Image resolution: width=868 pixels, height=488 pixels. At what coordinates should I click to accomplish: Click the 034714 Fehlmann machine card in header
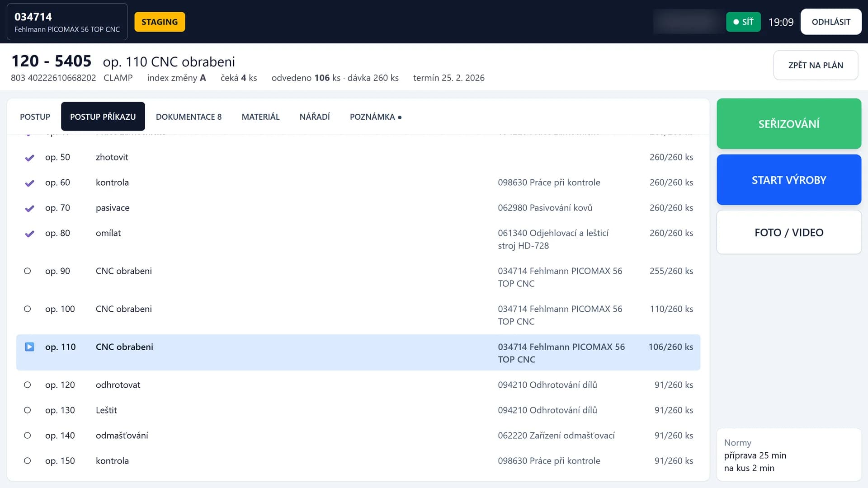click(67, 22)
